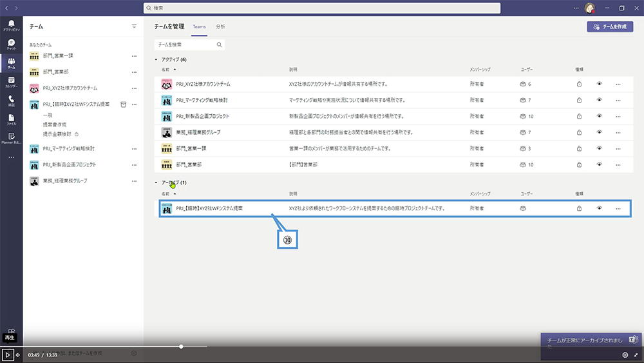Image resolution: width=644 pixels, height=363 pixels.
Task: Open 部門_営業部 team in sidebar
Action: [x=56, y=72]
